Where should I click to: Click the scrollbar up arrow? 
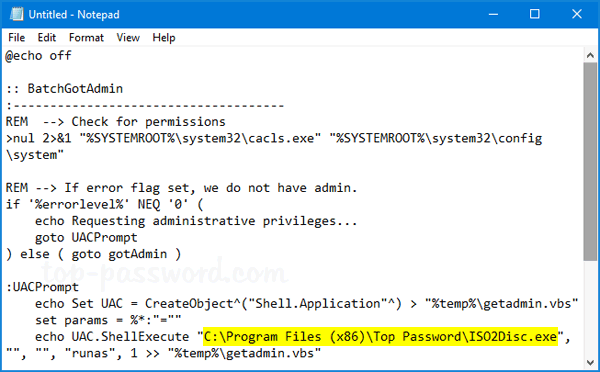(x=590, y=55)
